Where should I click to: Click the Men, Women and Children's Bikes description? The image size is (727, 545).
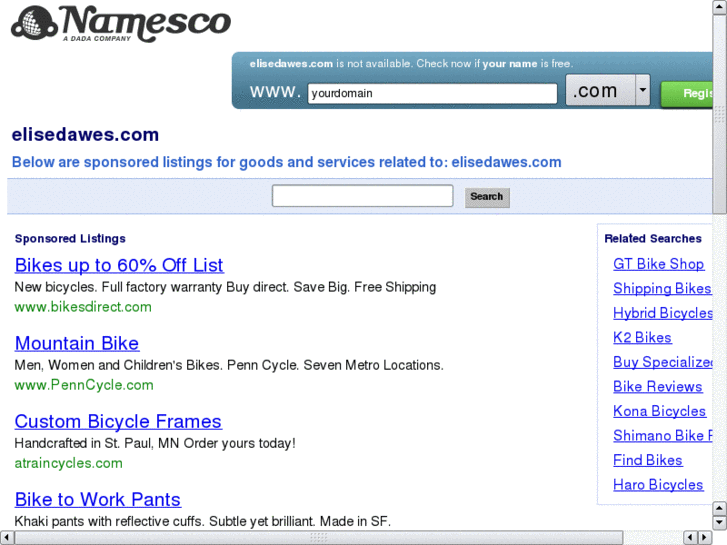(229, 365)
